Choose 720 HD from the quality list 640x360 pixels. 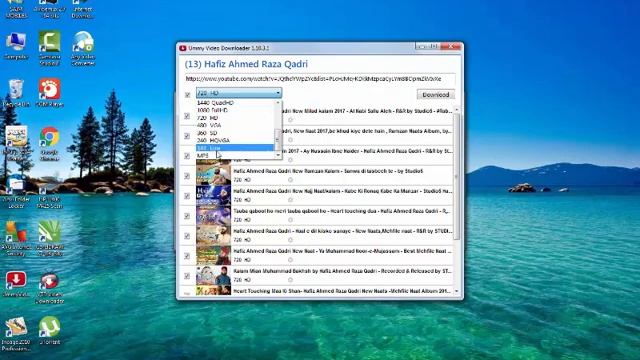coord(235,118)
